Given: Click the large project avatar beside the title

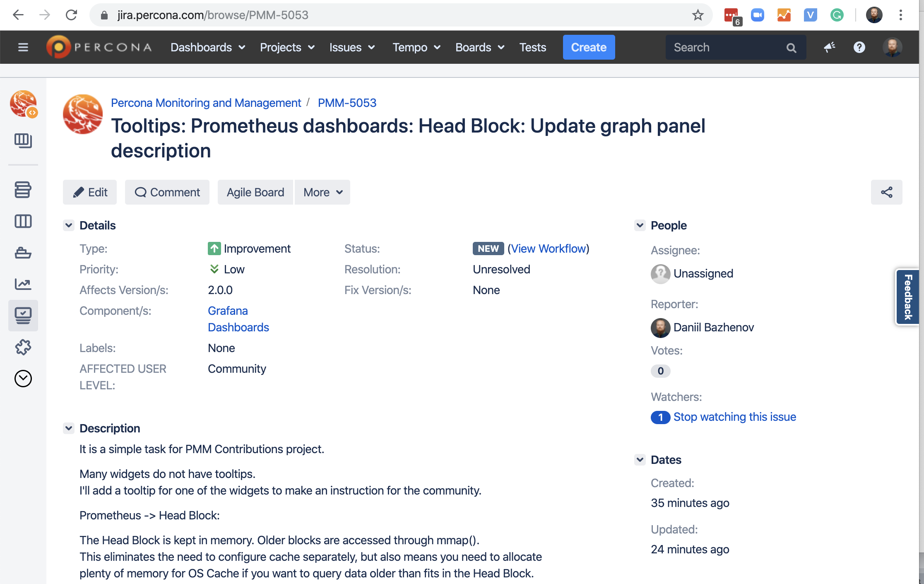Looking at the screenshot, I should tap(83, 114).
